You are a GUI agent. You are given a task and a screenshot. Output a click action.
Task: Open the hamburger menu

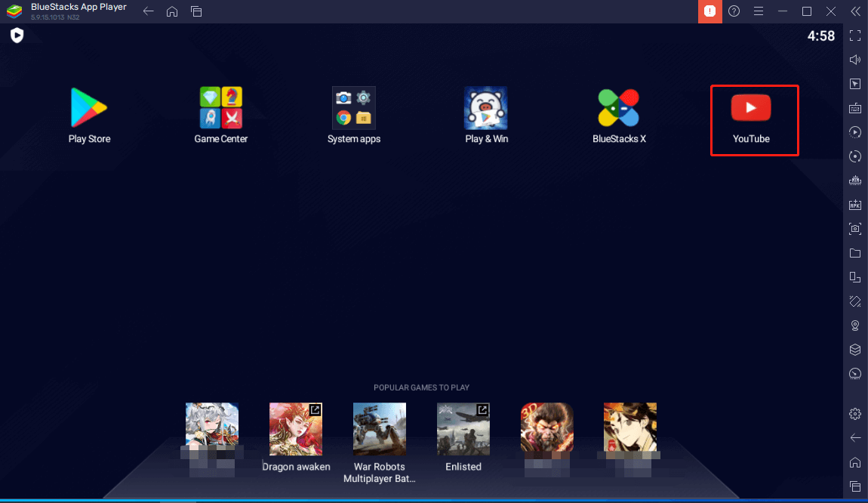click(759, 11)
